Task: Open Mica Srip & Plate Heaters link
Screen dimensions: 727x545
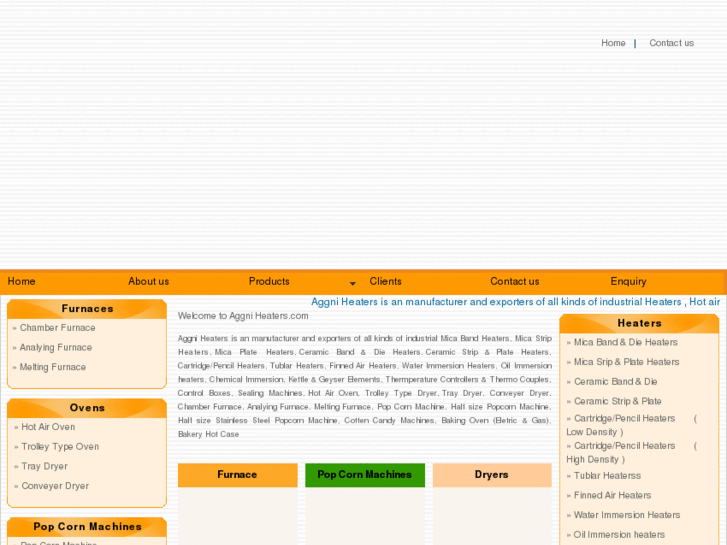Action: [626, 362]
